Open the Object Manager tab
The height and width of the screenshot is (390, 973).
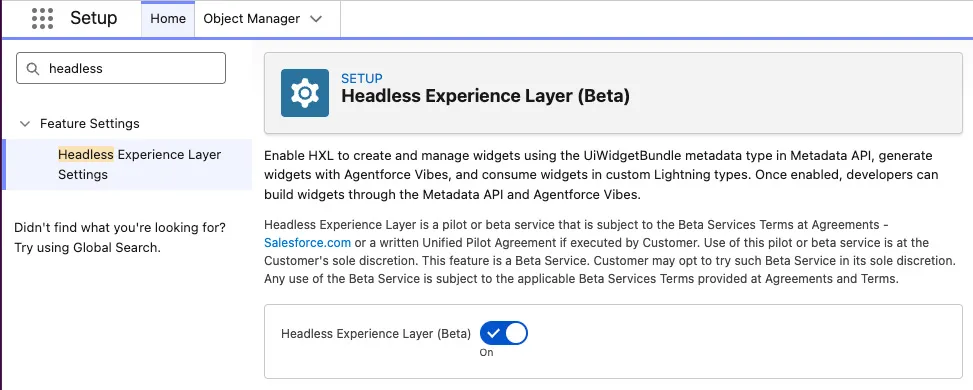click(x=251, y=19)
